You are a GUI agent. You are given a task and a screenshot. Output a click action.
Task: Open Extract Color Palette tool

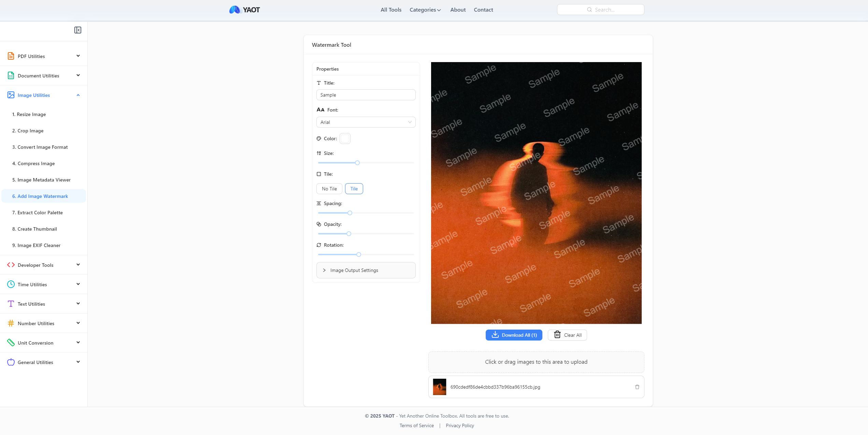coord(40,213)
